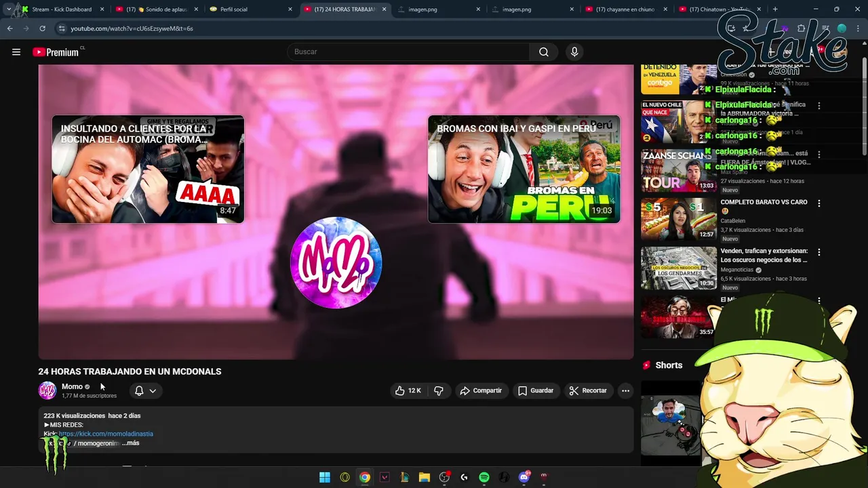Switch to Chinatown YouTube tab
This screenshot has height=488, width=868.
click(x=718, y=9)
